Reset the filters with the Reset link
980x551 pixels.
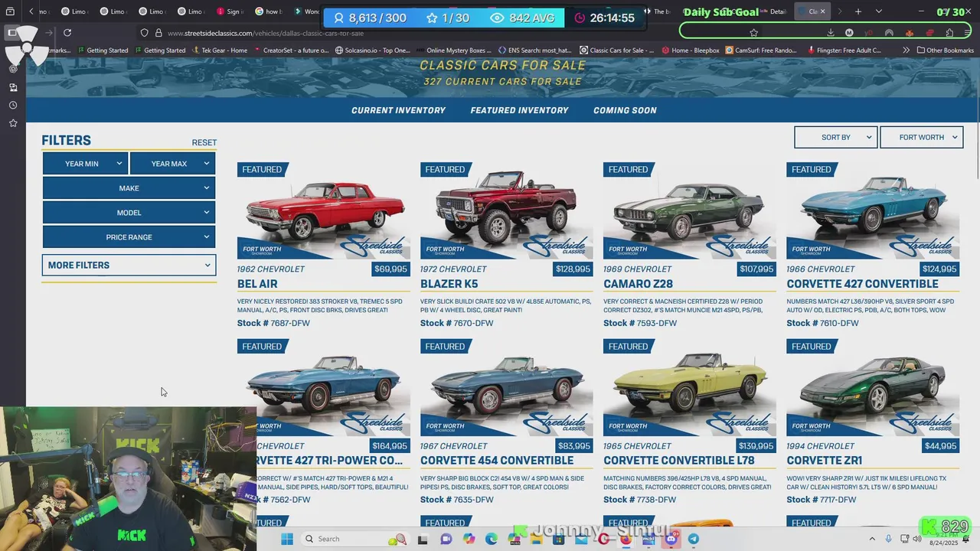point(204,142)
